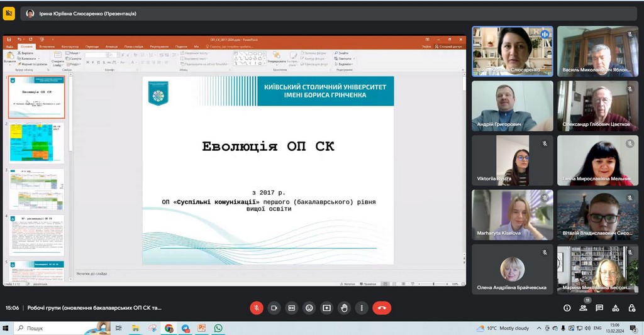Click the present screen icon
This screenshot has width=644, height=335.
[x=327, y=308]
